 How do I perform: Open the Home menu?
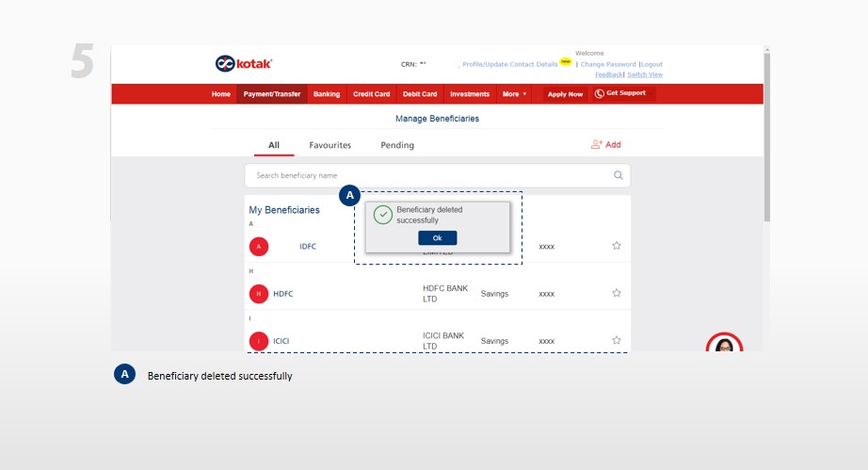click(x=221, y=94)
